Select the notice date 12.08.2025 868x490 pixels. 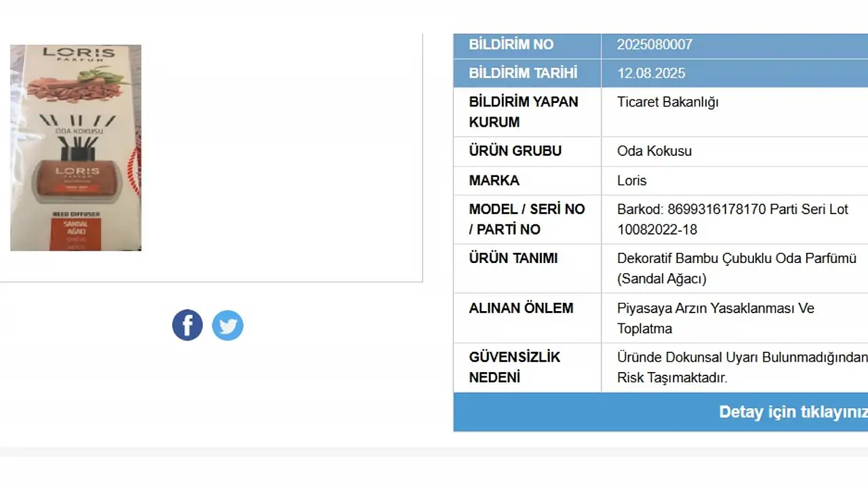[x=651, y=73]
